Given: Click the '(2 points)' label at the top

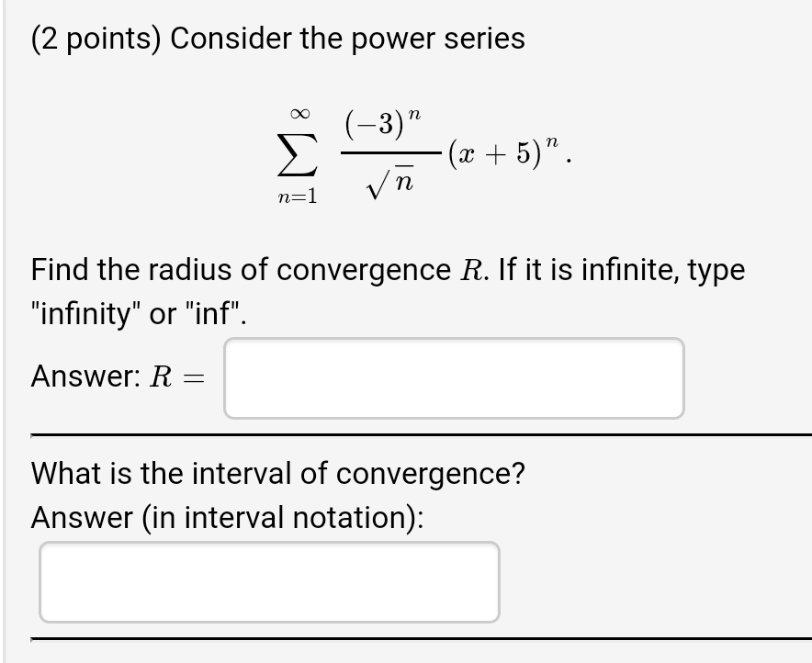Looking at the screenshot, I should (x=91, y=39).
